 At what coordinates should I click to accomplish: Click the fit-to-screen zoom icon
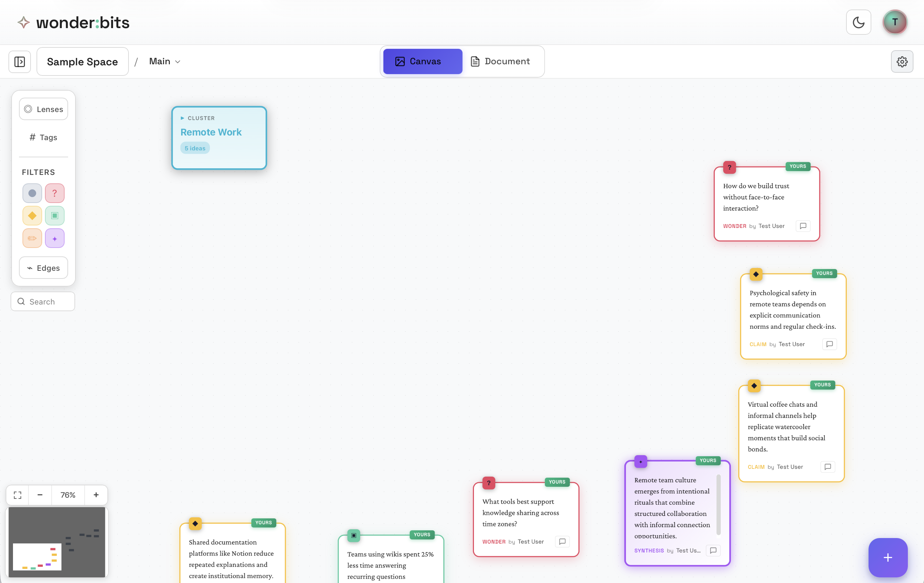point(18,495)
